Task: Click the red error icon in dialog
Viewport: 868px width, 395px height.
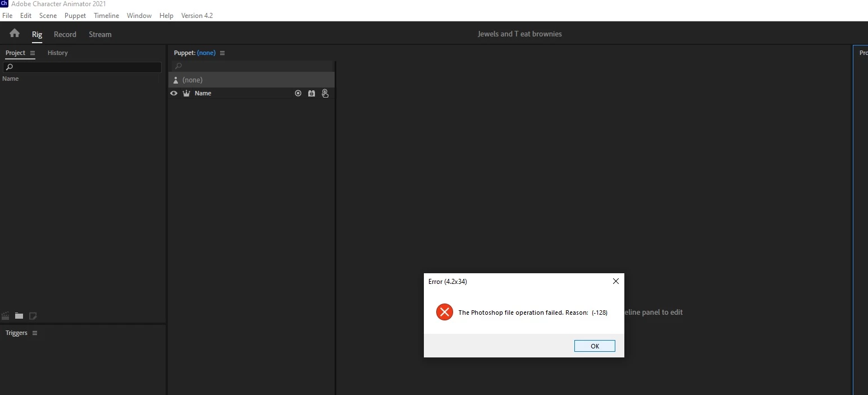Action: [445, 312]
